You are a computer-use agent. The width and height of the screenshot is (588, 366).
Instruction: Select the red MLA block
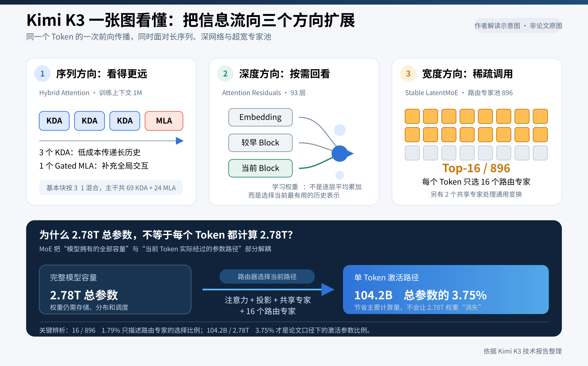click(164, 121)
